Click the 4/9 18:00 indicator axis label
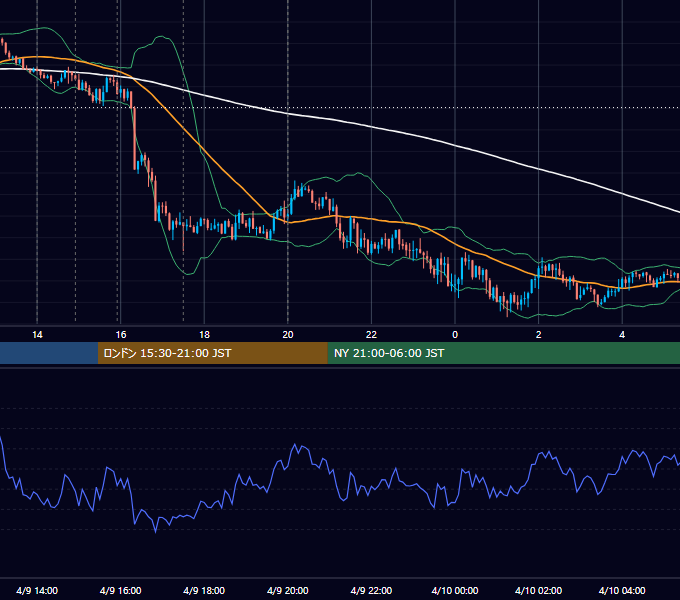Viewport: 680px width, 600px height. tap(204, 590)
